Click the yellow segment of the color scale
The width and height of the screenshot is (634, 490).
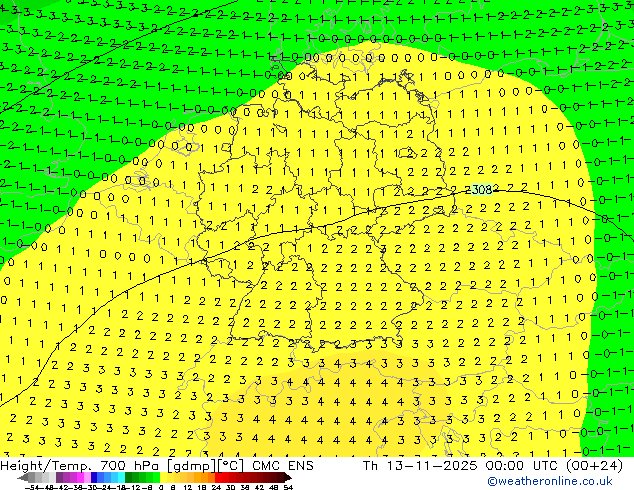164,477
